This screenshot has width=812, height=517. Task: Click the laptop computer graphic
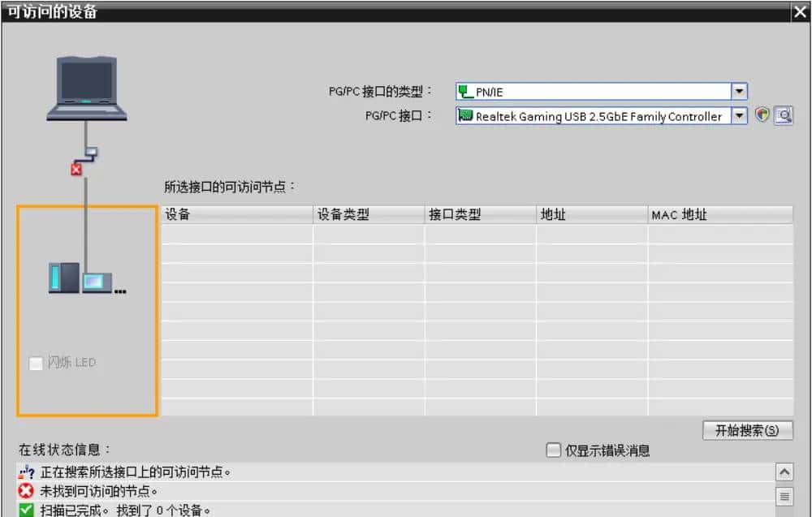point(85,85)
